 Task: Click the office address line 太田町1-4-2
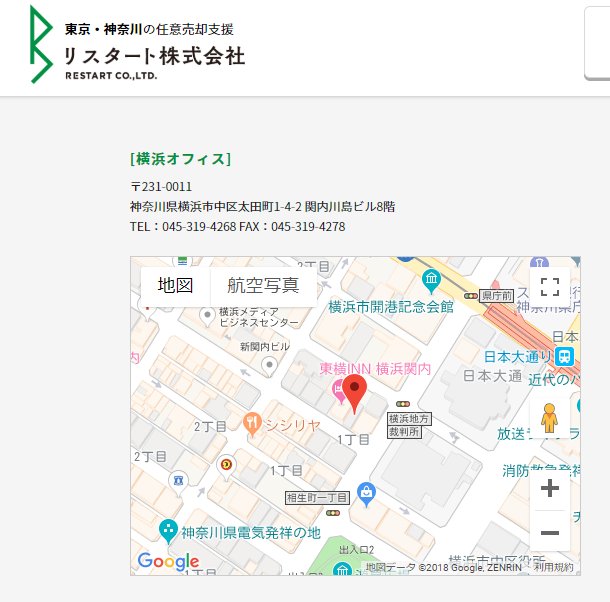(x=263, y=206)
